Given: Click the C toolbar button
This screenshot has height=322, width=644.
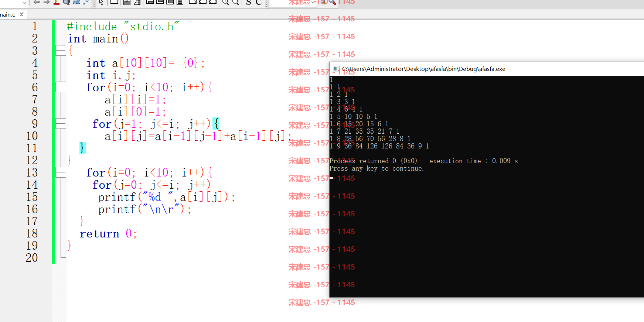Looking at the screenshot, I should pos(259,2).
